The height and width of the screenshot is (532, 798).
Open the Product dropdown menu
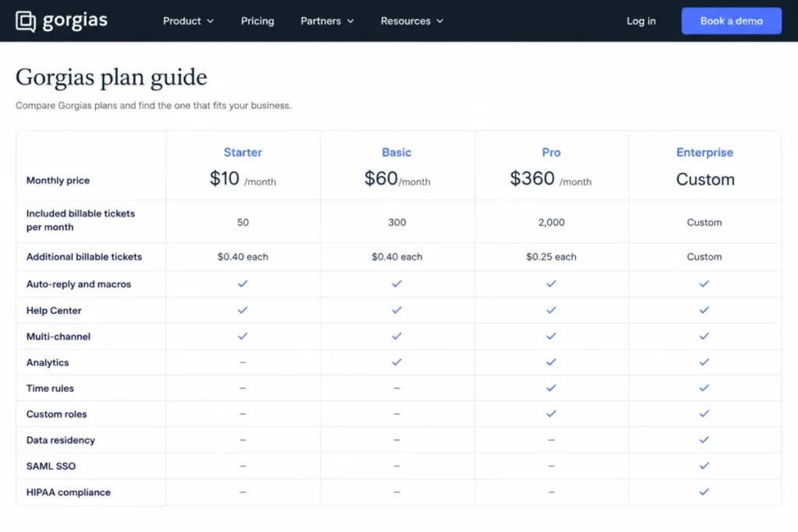point(189,21)
